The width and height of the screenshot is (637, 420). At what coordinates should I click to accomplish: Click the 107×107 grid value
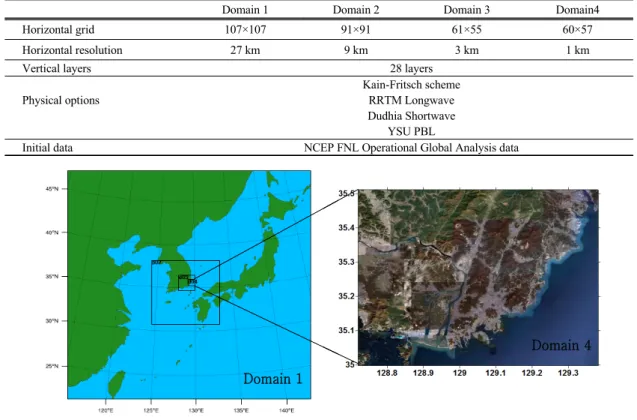[x=245, y=30]
